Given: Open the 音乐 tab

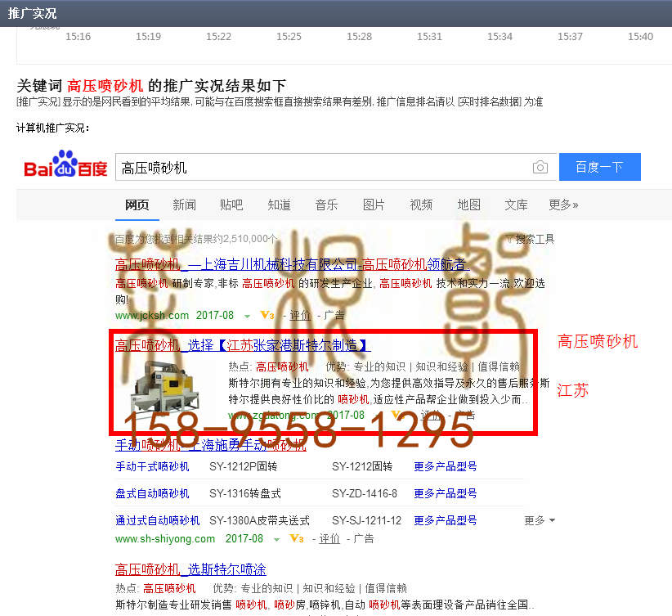Looking at the screenshot, I should [326, 205].
